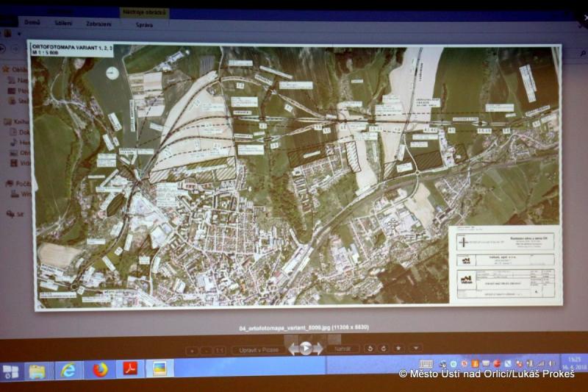Open Internet Explorer from the taskbar
The height and width of the screenshot is (392, 588).
(69, 370)
